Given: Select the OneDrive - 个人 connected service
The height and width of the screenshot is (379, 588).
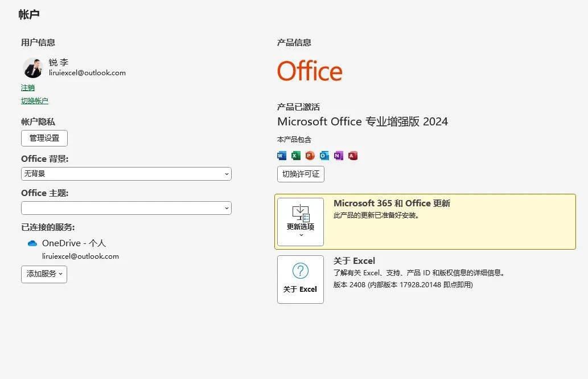Looking at the screenshot, I should click(x=74, y=243).
